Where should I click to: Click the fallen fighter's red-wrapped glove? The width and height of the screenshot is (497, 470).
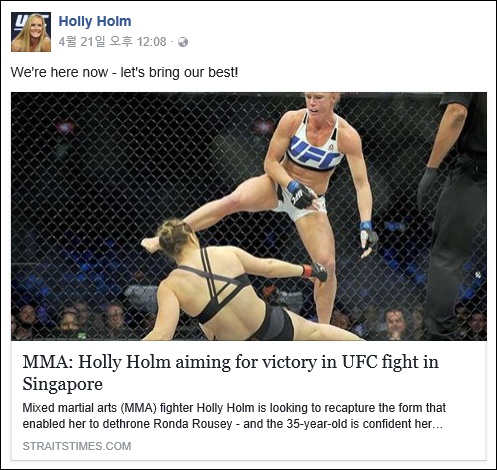[315, 272]
